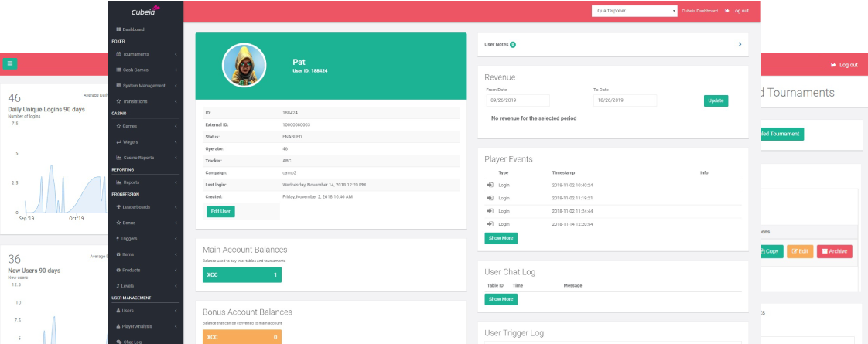Click the Edit User button

click(221, 211)
